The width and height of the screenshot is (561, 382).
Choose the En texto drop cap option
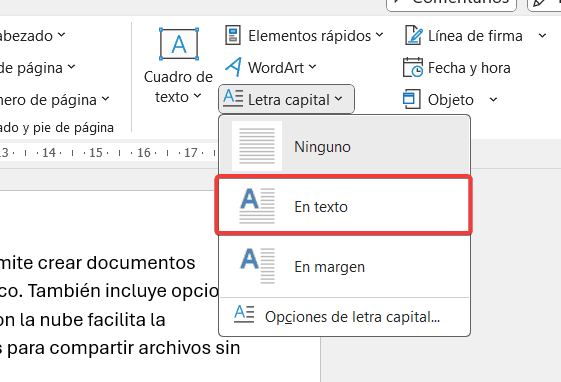click(x=343, y=205)
